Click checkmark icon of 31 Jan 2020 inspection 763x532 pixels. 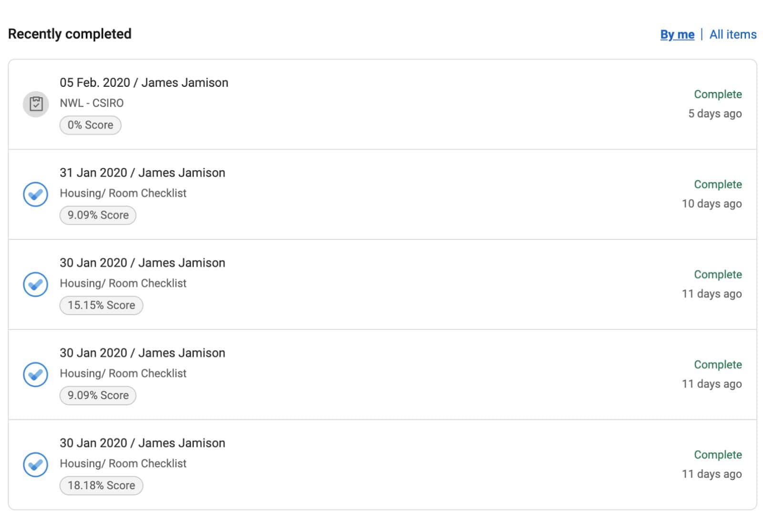36,194
